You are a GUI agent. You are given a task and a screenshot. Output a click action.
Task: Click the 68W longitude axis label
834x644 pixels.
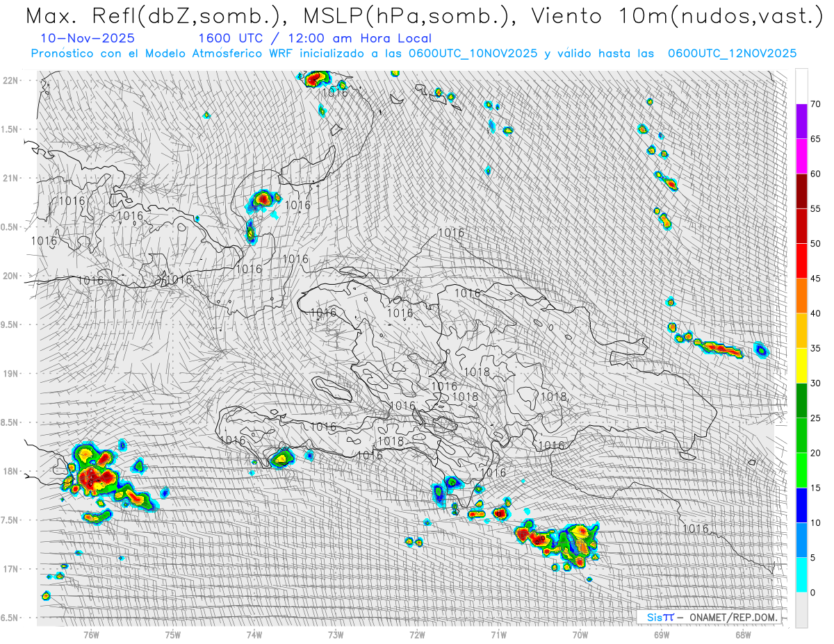tap(743, 634)
